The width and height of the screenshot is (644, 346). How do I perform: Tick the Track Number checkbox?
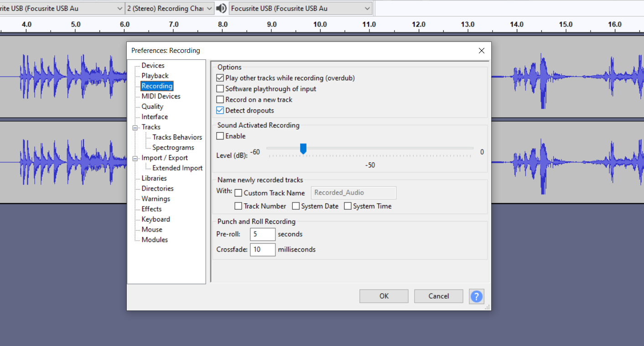(x=238, y=206)
